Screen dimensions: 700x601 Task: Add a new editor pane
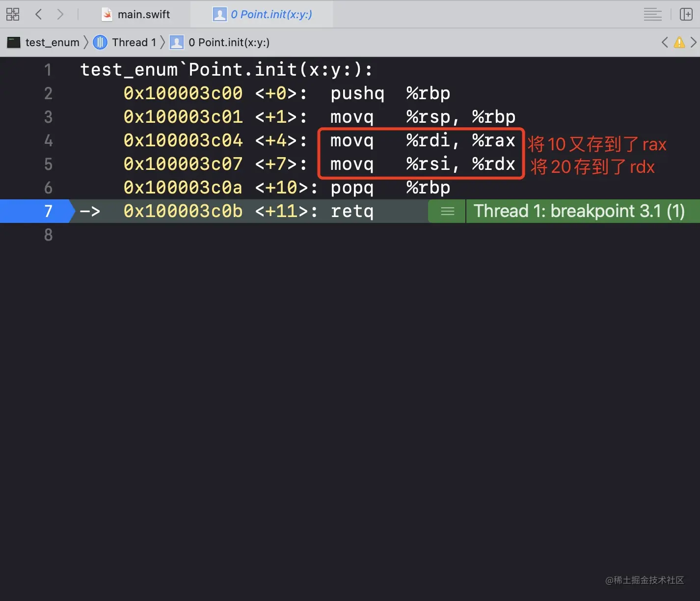[686, 14]
